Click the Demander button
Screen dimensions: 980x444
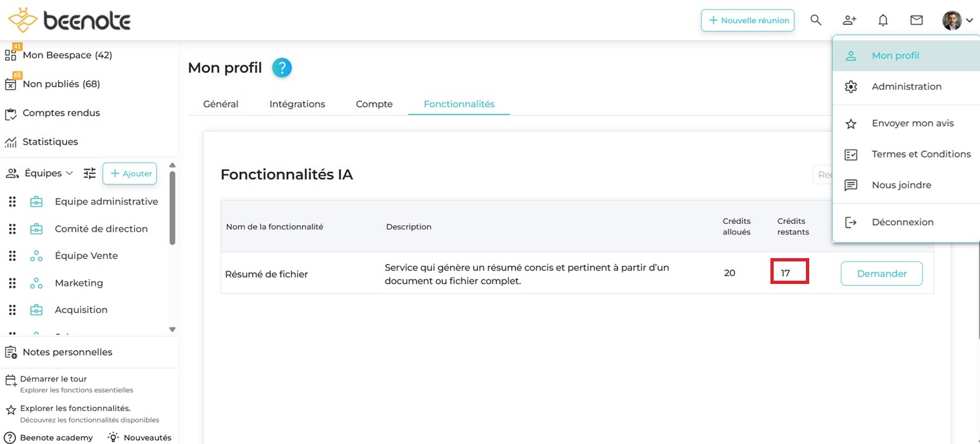click(881, 274)
